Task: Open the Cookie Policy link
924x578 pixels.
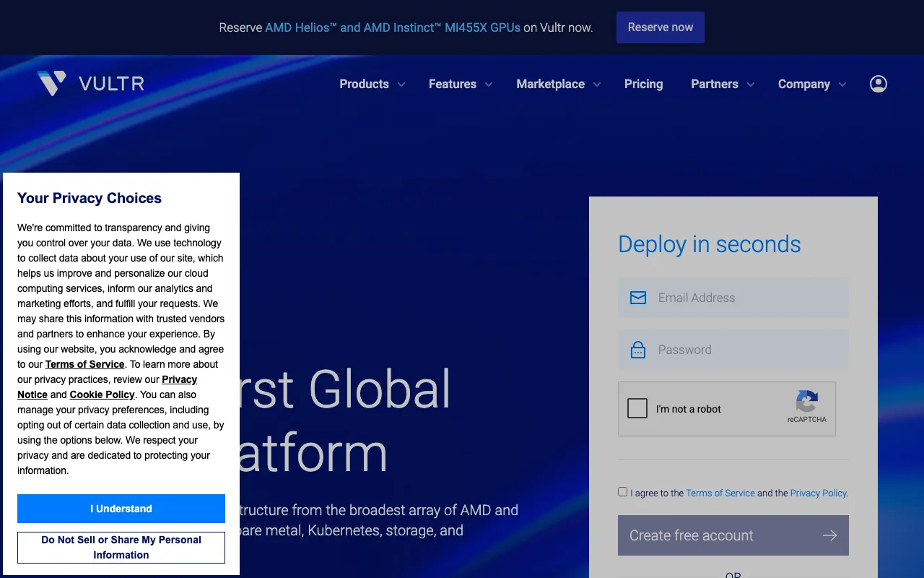Action: 103,394
